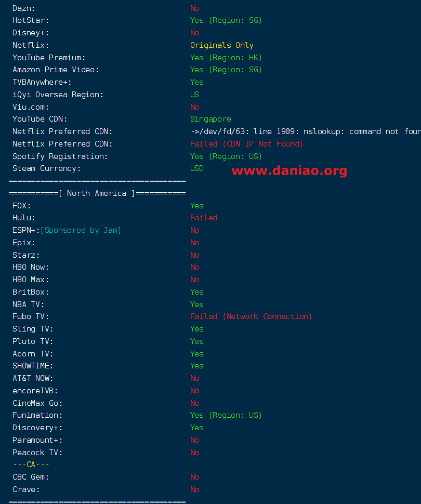The width and height of the screenshot is (421, 504).
Task: Click the 'No' result for Crave
Action: [194, 489]
